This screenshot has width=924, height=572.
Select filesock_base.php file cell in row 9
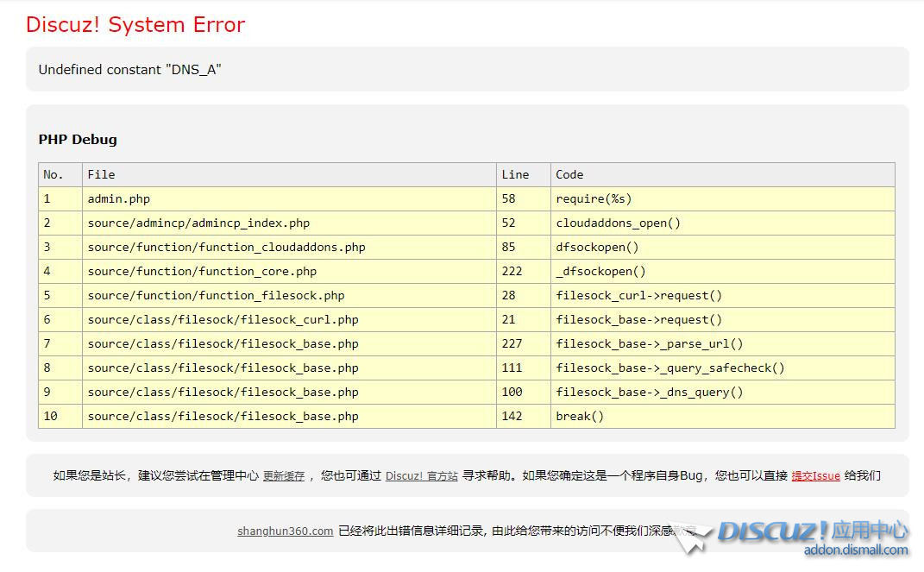(289, 393)
